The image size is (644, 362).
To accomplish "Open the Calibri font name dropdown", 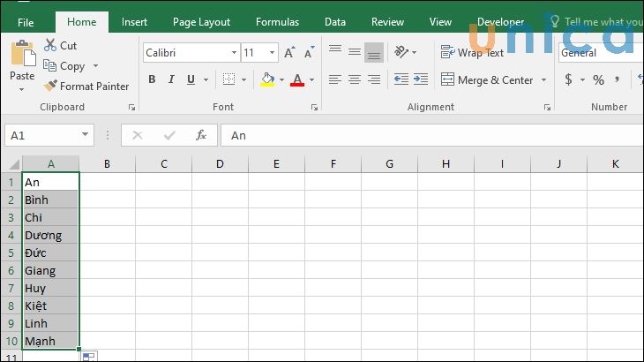I will click(x=233, y=53).
